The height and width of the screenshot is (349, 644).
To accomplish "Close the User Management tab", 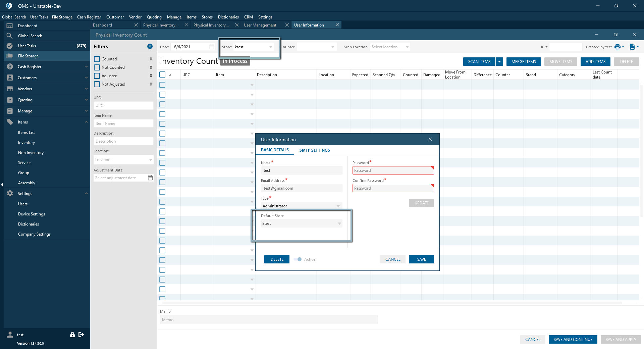I will click(287, 25).
